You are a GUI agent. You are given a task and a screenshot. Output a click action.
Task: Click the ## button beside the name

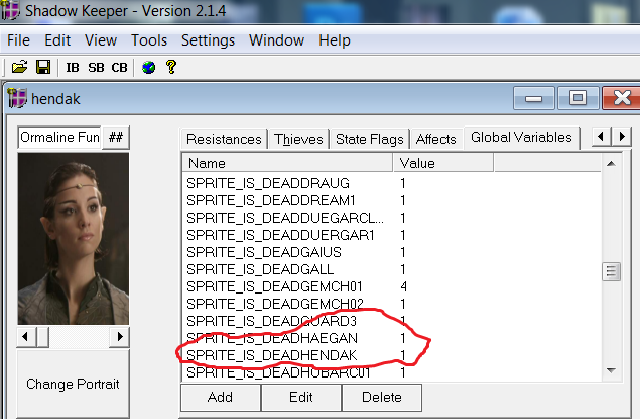click(x=116, y=137)
